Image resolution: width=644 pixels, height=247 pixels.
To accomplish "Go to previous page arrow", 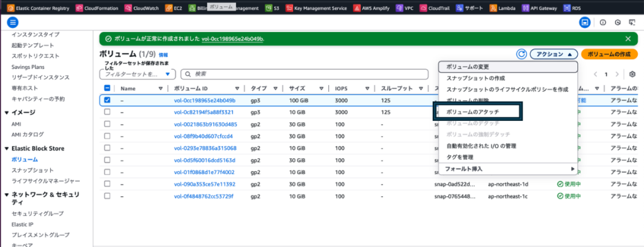I will pyautogui.click(x=596, y=74).
